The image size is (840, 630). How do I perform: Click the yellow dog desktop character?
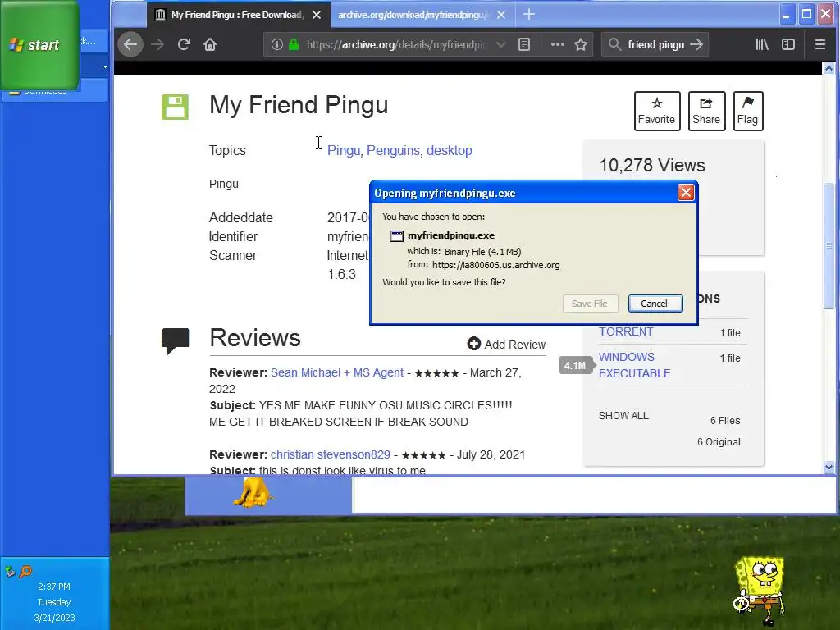[253, 492]
